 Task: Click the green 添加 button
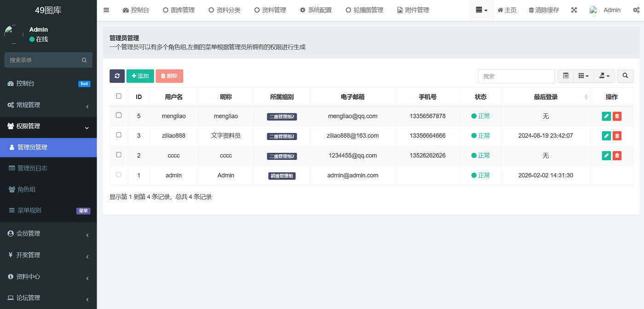click(x=140, y=76)
